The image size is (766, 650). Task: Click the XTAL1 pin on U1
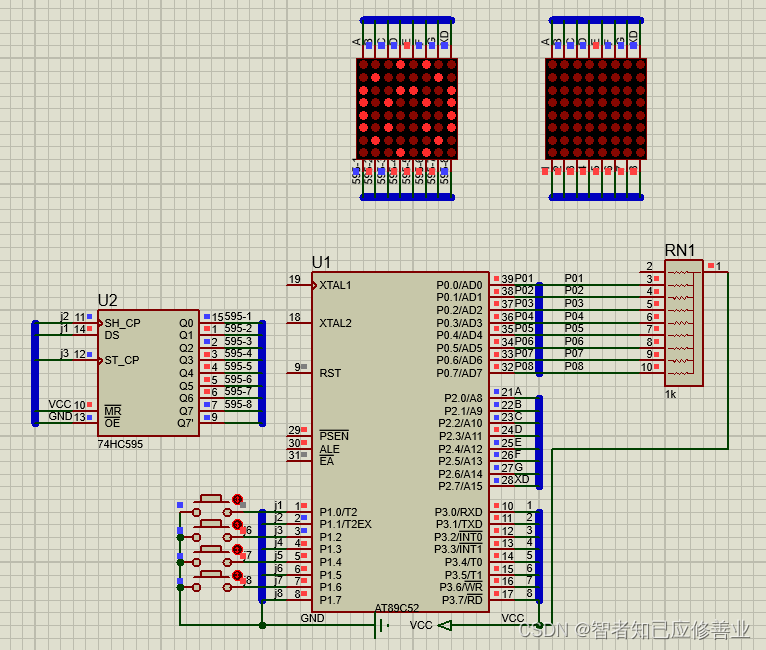(335, 285)
